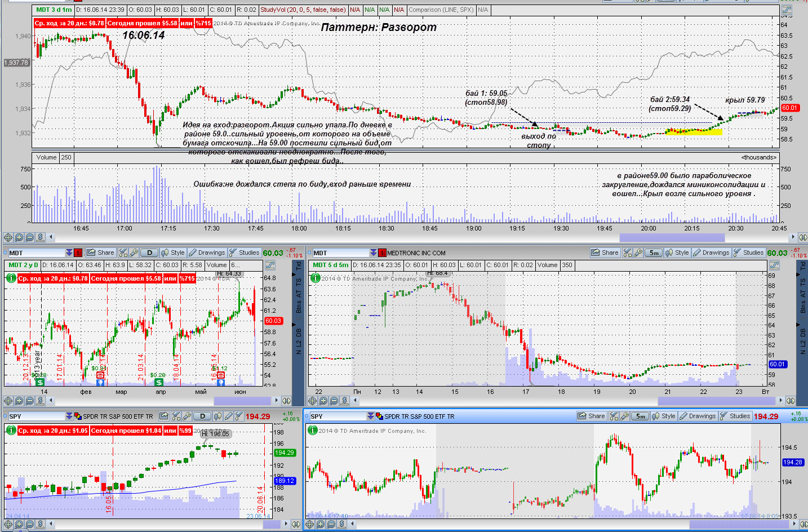The width and height of the screenshot is (808, 532).
Task: Zoom in on the top MDT 1m chart
Action: tap(19, 237)
